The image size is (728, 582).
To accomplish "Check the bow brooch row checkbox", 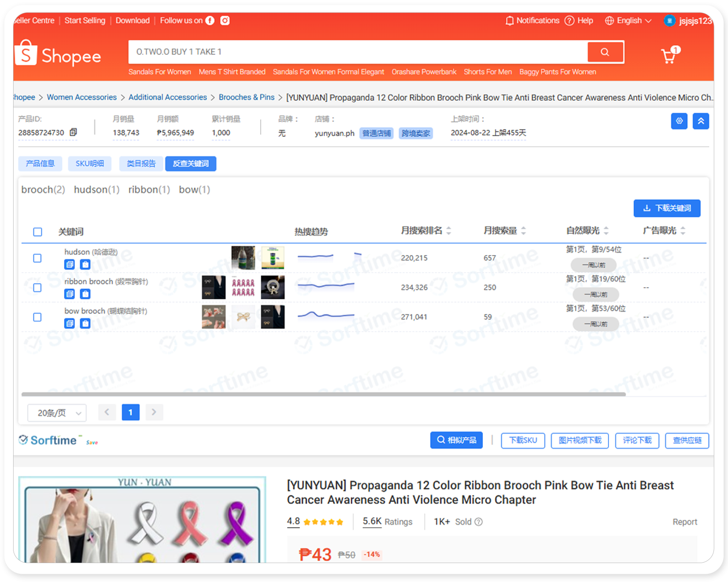I will [x=37, y=317].
